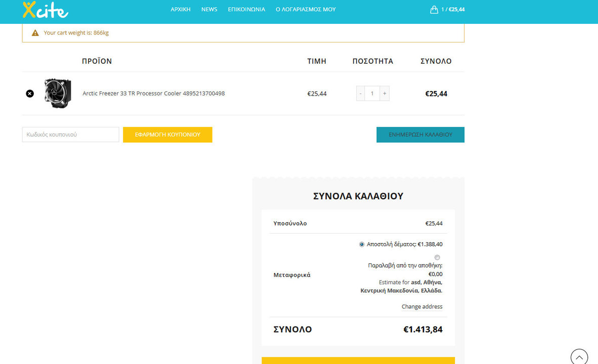The height and width of the screenshot is (364, 598).
Task: Click the ΕΦΑΡΜΟΓΗ ΚΟΥΠΟΝΙΟΥ button
Action: 167,134
